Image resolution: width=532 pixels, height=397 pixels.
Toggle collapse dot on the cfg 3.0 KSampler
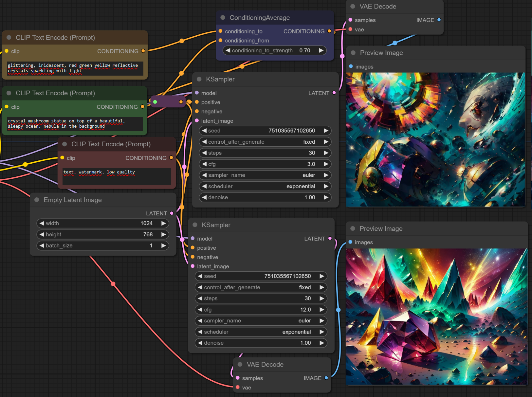[199, 79]
